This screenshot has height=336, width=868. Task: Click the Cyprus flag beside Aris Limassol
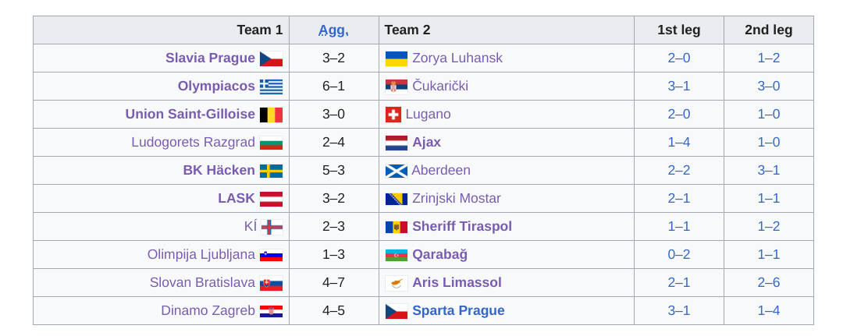coord(397,283)
